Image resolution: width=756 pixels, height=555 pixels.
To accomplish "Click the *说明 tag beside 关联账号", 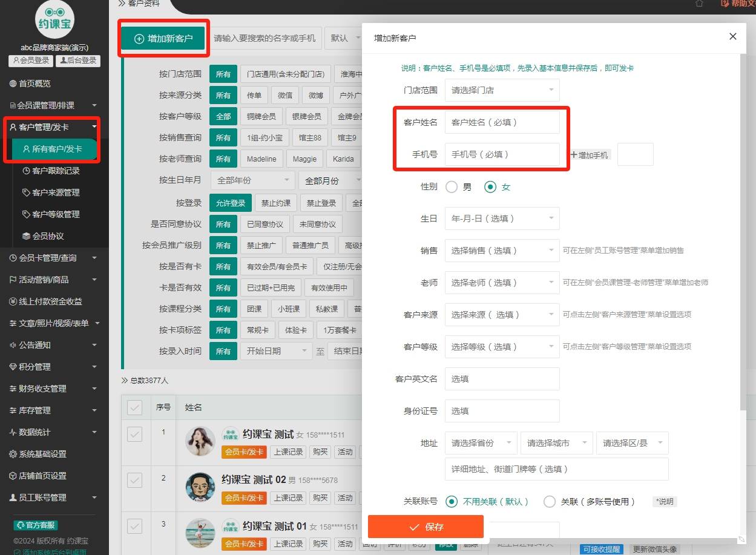I will [x=665, y=502].
